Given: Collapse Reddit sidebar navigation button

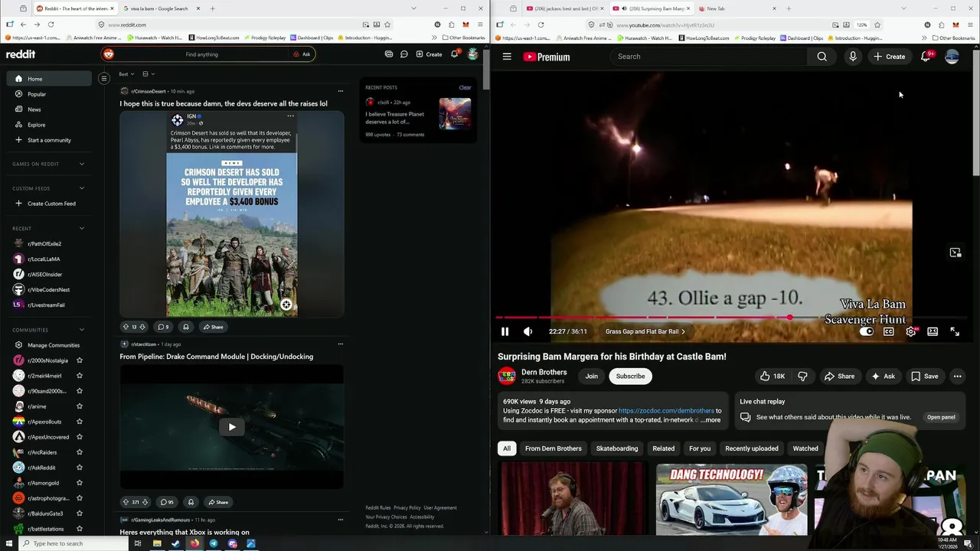Looking at the screenshot, I should (x=104, y=78).
